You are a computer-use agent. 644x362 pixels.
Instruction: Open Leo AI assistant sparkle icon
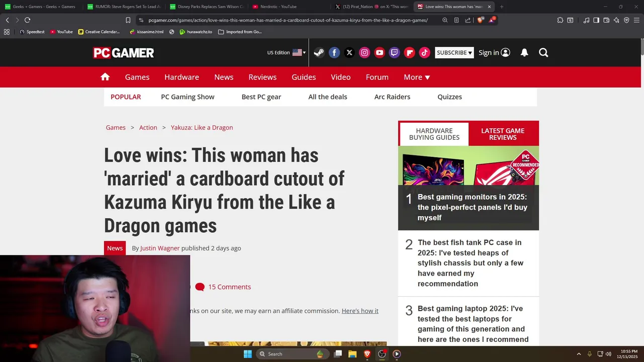tap(616, 20)
